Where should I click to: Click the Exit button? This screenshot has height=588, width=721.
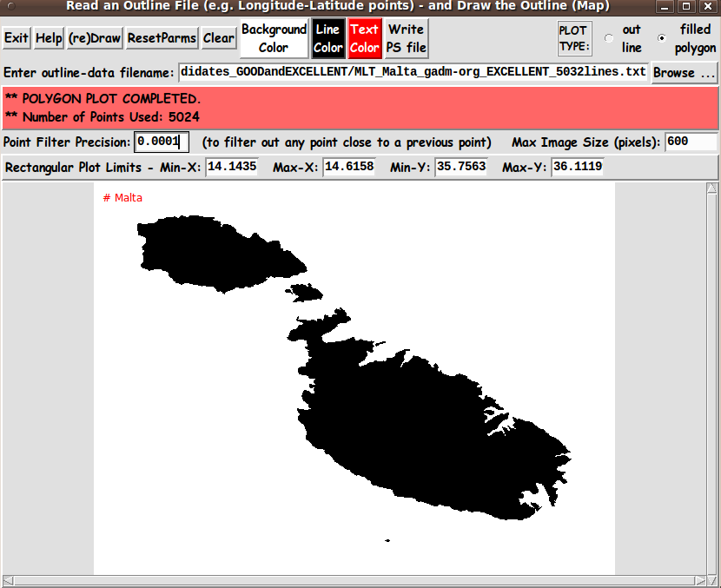[x=17, y=38]
